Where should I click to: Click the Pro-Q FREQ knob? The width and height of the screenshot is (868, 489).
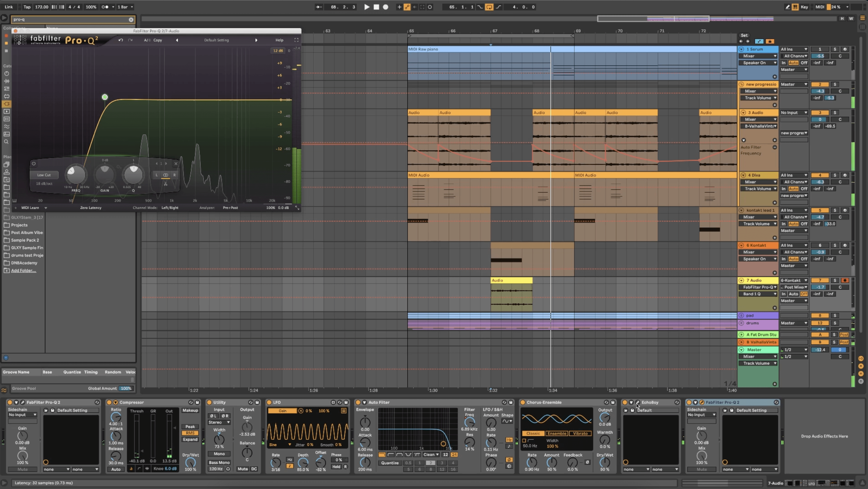coord(76,174)
